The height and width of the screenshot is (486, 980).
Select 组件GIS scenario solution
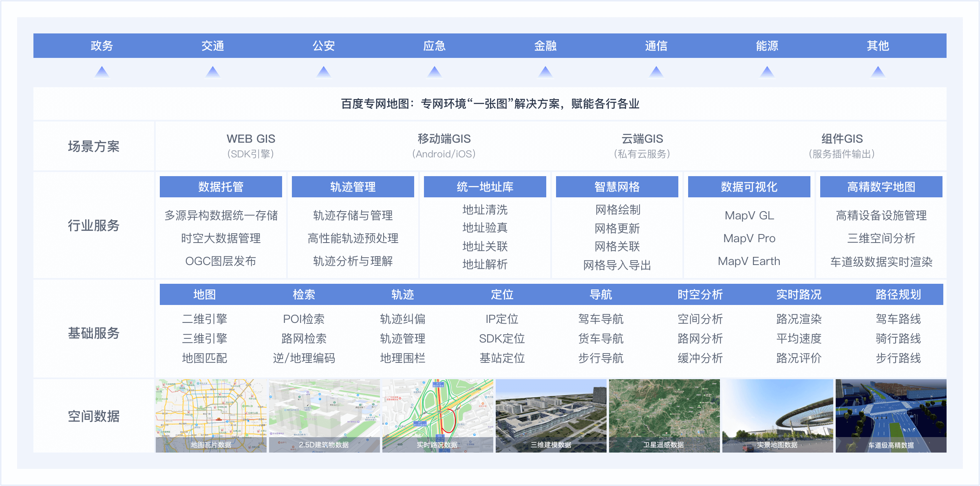842,146
